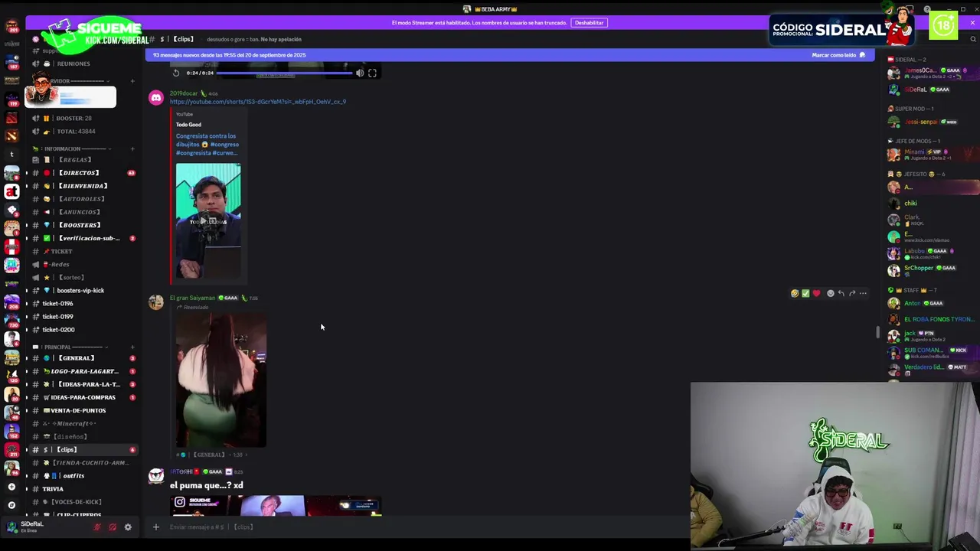Expand the GENERAL channel arrow
Image resolution: width=980 pixels, height=551 pixels.
[x=26, y=358]
